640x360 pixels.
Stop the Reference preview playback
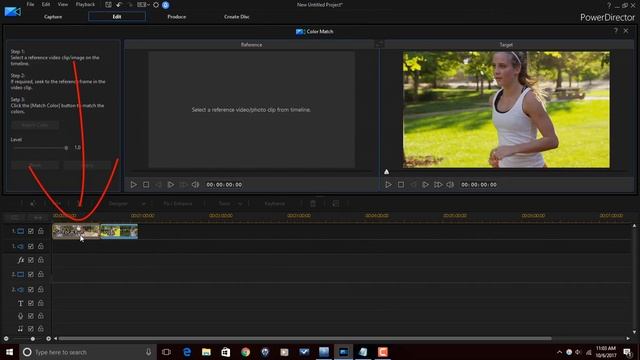point(146,184)
